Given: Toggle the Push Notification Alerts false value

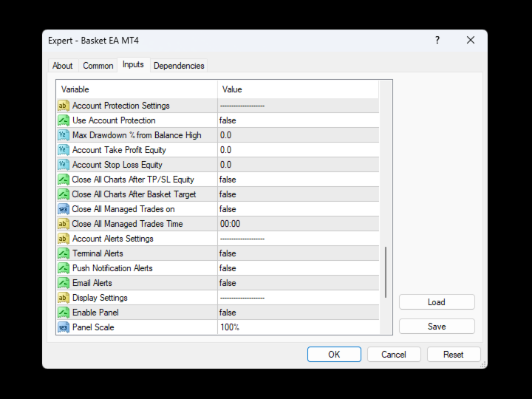Looking at the screenshot, I should (299, 268).
